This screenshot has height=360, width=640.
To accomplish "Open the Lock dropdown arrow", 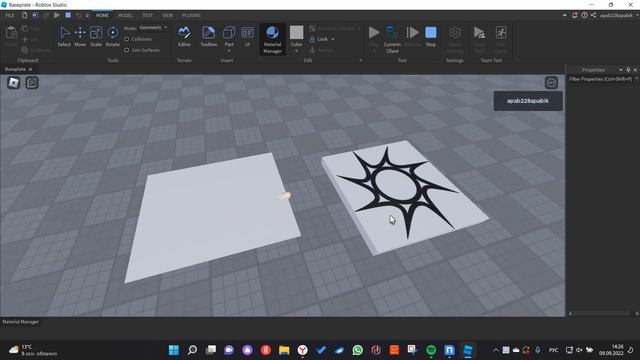I will pyautogui.click(x=333, y=39).
